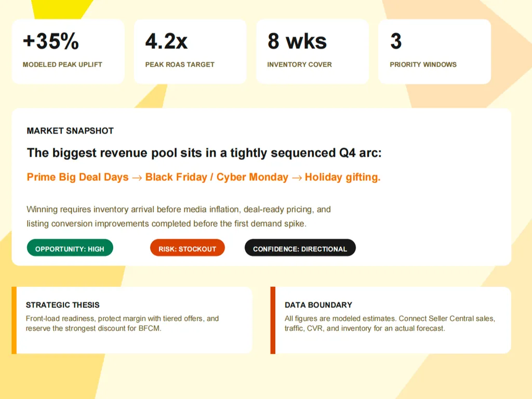Select the Black Friday / Cyber Monday text
Viewport: 532px width, 399px height.
tap(217, 177)
